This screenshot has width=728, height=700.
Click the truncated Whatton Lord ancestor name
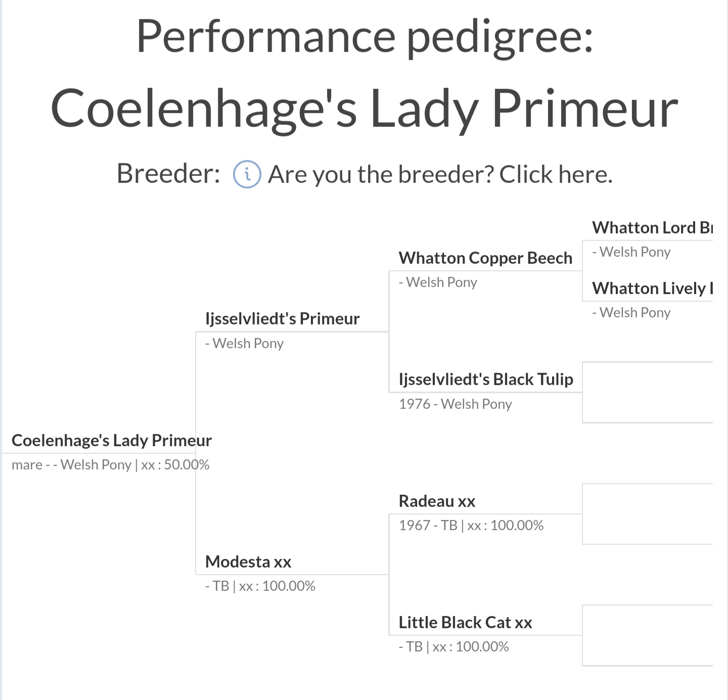pos(652,228)
